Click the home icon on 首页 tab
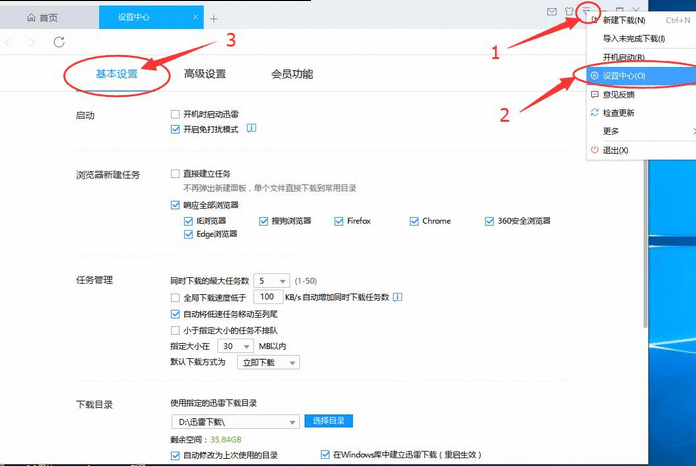This screenshot has height=466, width=696. (31, 18)
